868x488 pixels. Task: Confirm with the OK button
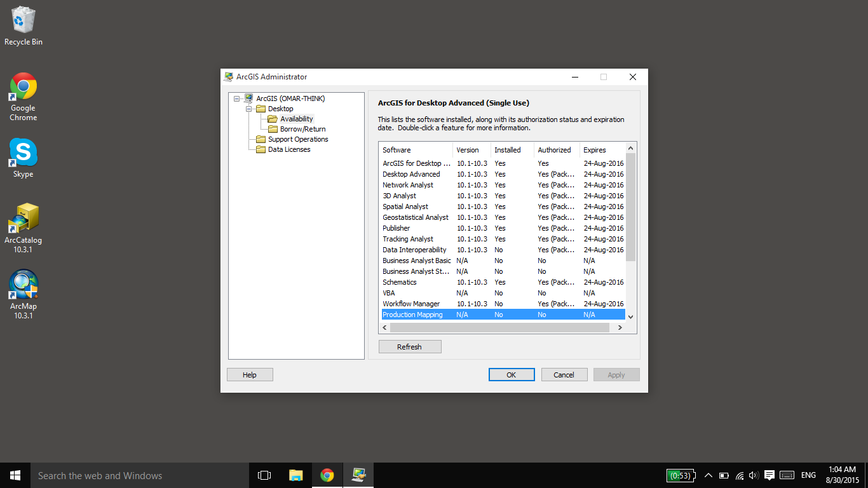(512, 375)
